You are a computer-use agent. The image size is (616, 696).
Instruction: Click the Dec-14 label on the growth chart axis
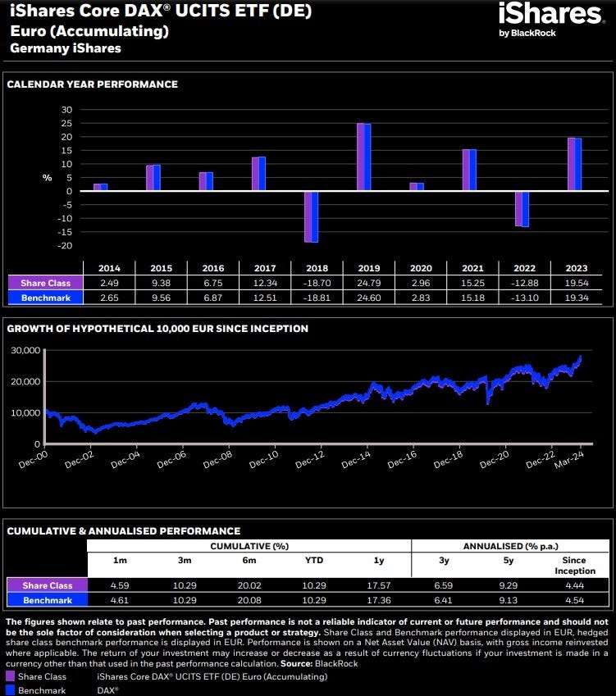pos(356,460)
